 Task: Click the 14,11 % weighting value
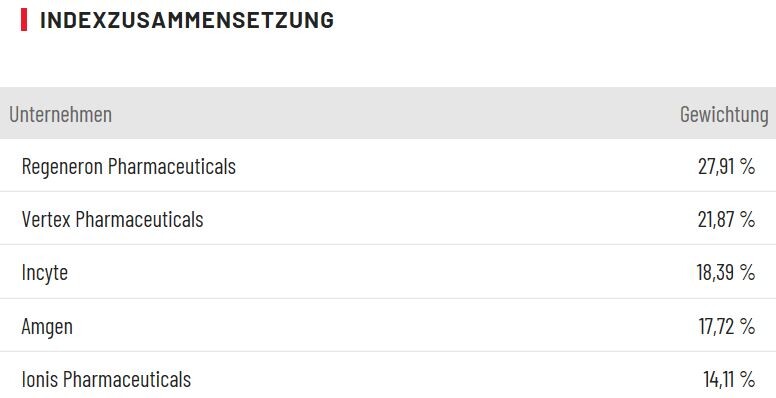click(x=729, y=380)
